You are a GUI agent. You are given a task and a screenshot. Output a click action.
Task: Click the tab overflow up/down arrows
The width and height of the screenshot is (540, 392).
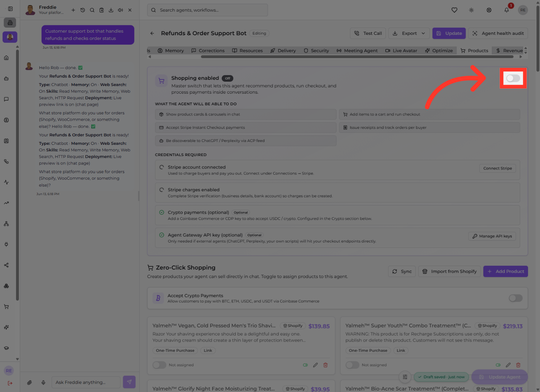coord(525,50)
